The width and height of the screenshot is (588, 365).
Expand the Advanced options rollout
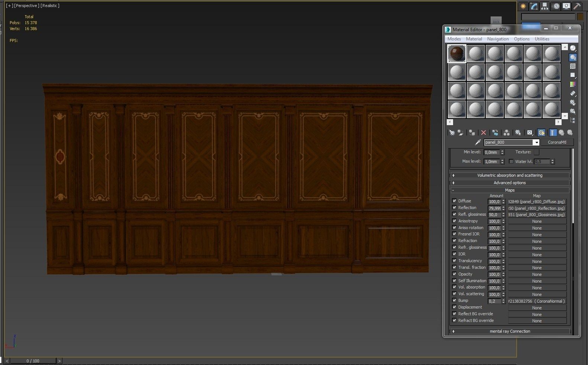pos(510,183)
